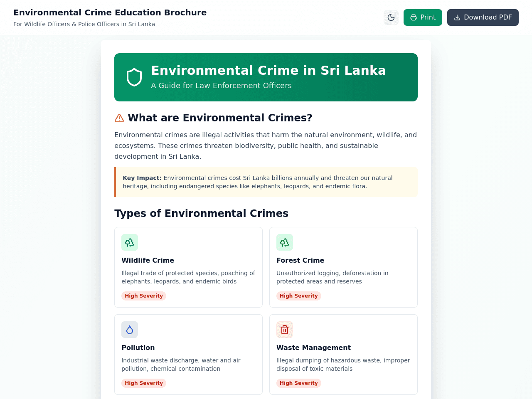Click the Download PDF button
This screenshot has height=399, width=532.
click(x=483, y=17)
